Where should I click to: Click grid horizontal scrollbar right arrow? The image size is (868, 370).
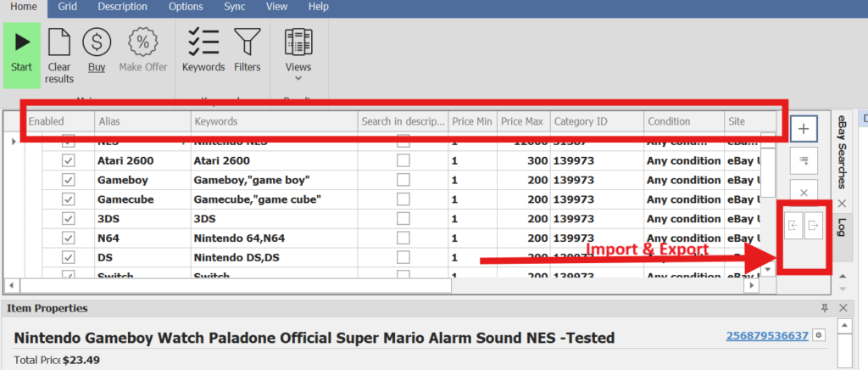[x=751, y=285]
